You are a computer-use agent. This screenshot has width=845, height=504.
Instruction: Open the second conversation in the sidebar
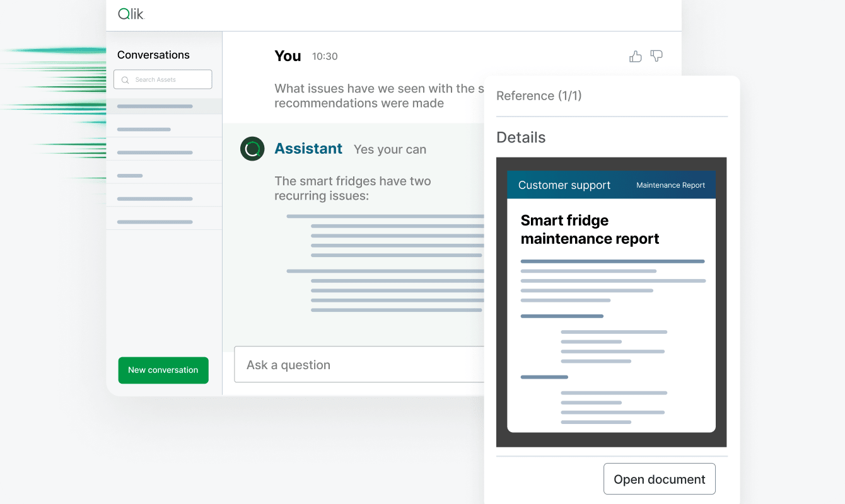144,129
